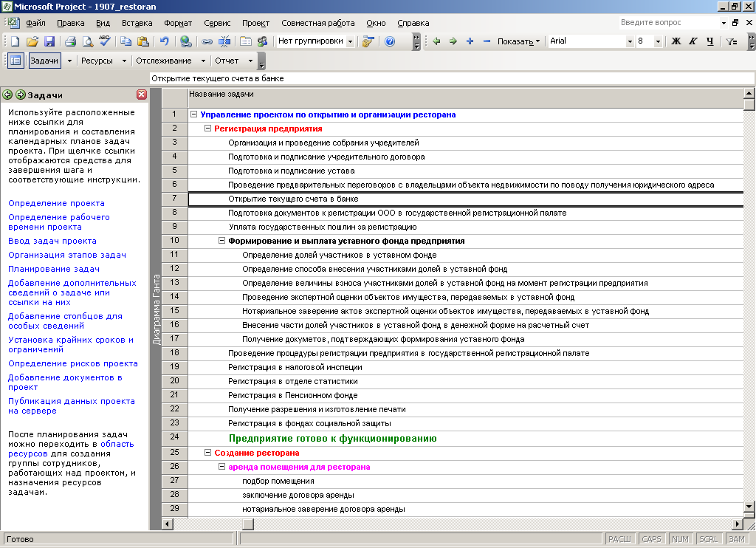Indent task with green right arrow
Image resolution: width=756 pixels, height=548 pixels.
pyautogui.click(x=453, y=41)
